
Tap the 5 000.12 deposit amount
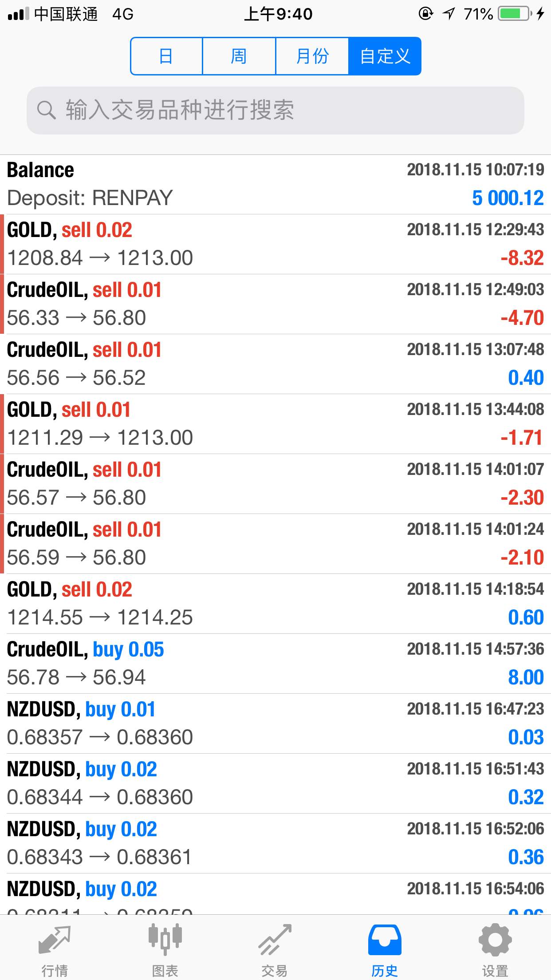(508, 198)
